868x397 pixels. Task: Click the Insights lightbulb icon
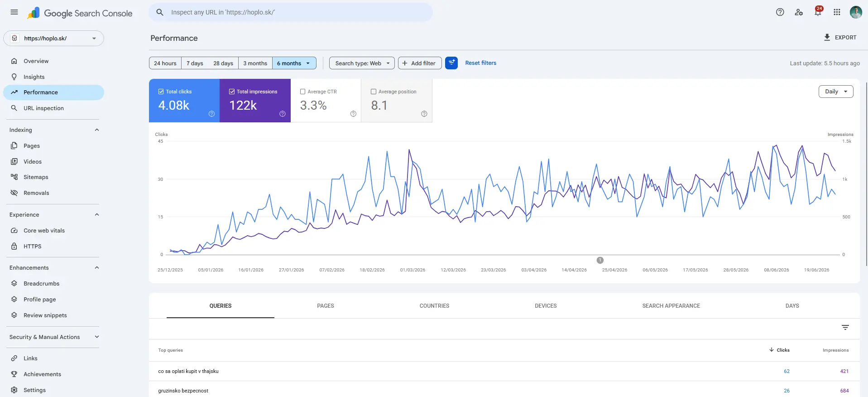[x=14, y=77]
